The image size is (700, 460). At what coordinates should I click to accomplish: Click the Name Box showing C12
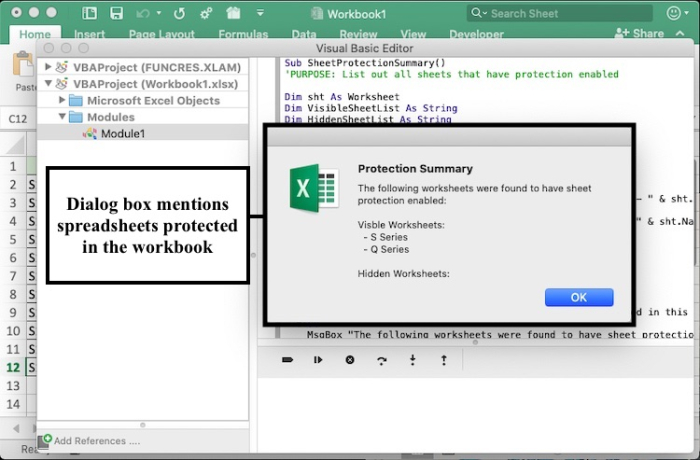[18, 119]
